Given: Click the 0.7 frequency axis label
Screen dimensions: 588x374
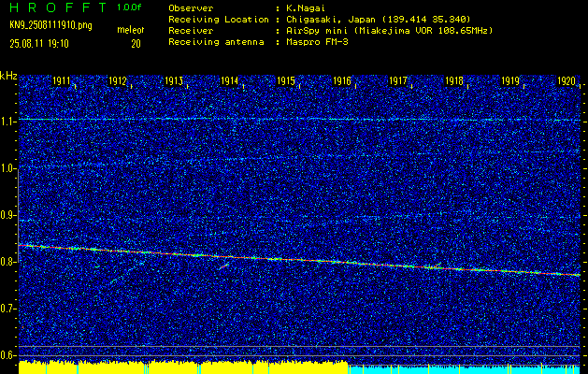Looking at the screenshot, I should (x=7, y=309).
